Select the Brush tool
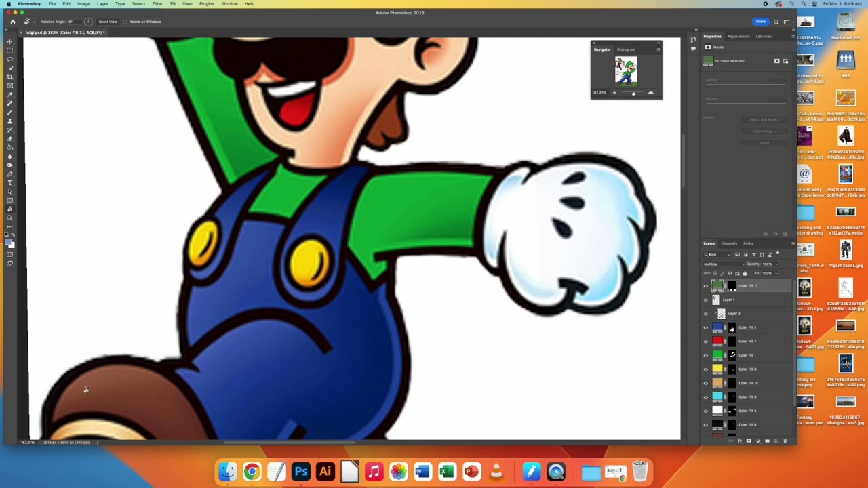 9,113
